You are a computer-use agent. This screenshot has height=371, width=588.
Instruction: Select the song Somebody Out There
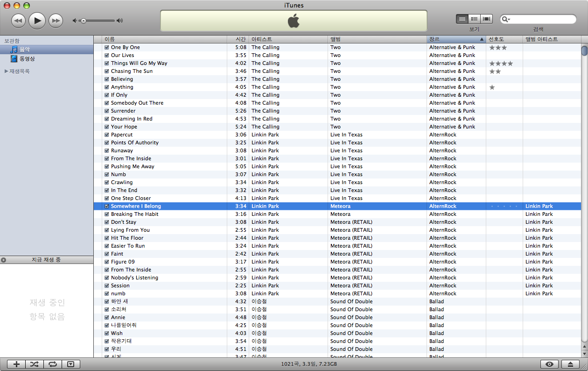point(137,103)
